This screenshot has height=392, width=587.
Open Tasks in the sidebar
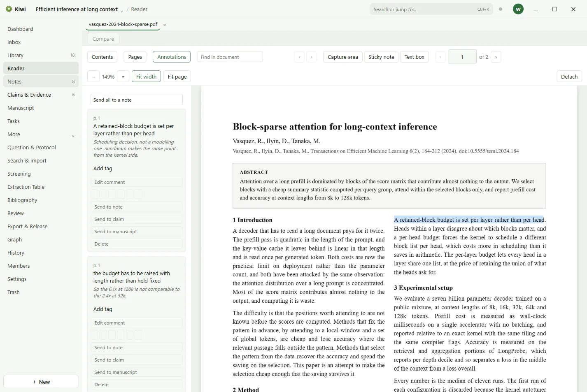click(41, 121)
